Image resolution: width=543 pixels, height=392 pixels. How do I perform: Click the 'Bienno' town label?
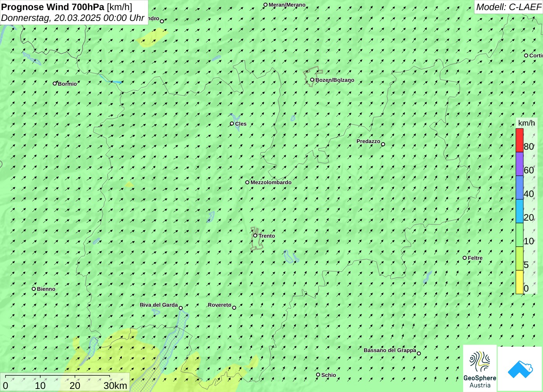click(46, 289)
